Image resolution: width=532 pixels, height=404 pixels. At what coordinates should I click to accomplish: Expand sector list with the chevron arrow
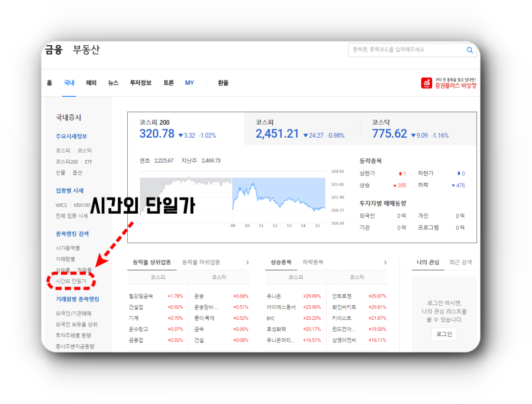(x=247, y=263)
